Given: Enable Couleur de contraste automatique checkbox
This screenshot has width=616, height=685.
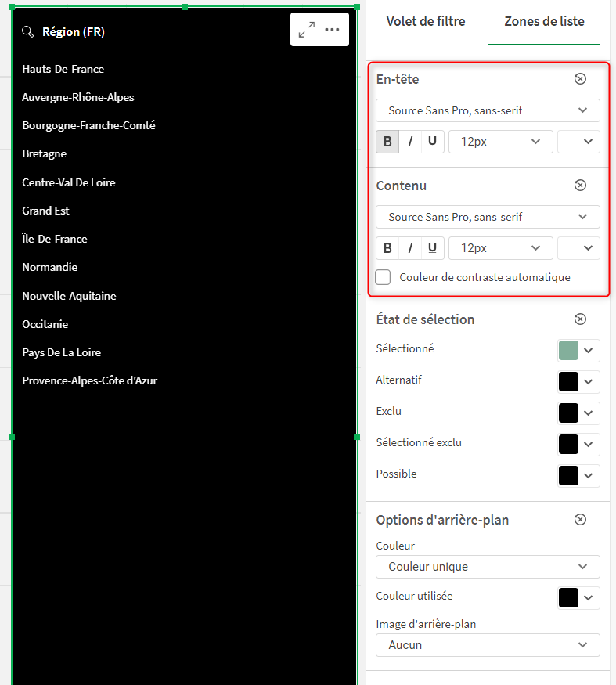Looking at the screenshot, I should pos(384,277).
